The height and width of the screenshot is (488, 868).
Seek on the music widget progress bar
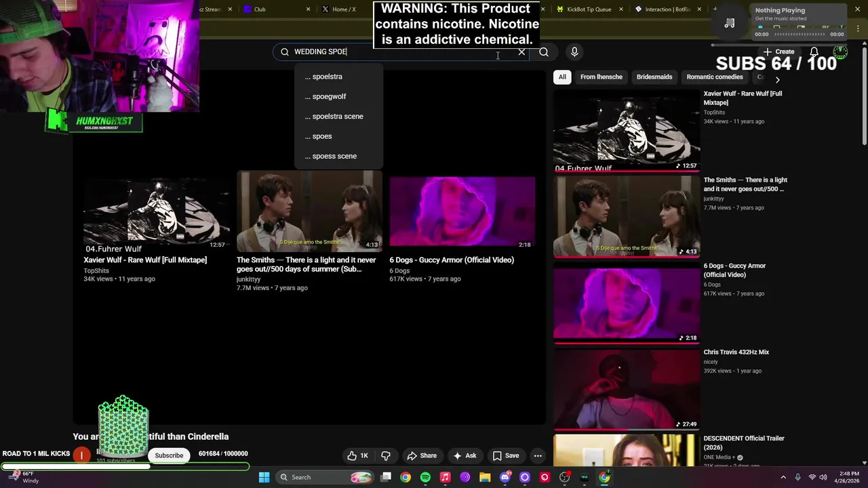pos(800,35)
